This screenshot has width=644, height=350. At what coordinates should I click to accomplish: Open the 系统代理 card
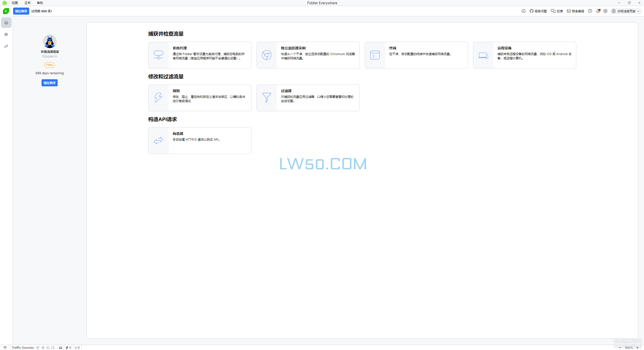(200, 55)
